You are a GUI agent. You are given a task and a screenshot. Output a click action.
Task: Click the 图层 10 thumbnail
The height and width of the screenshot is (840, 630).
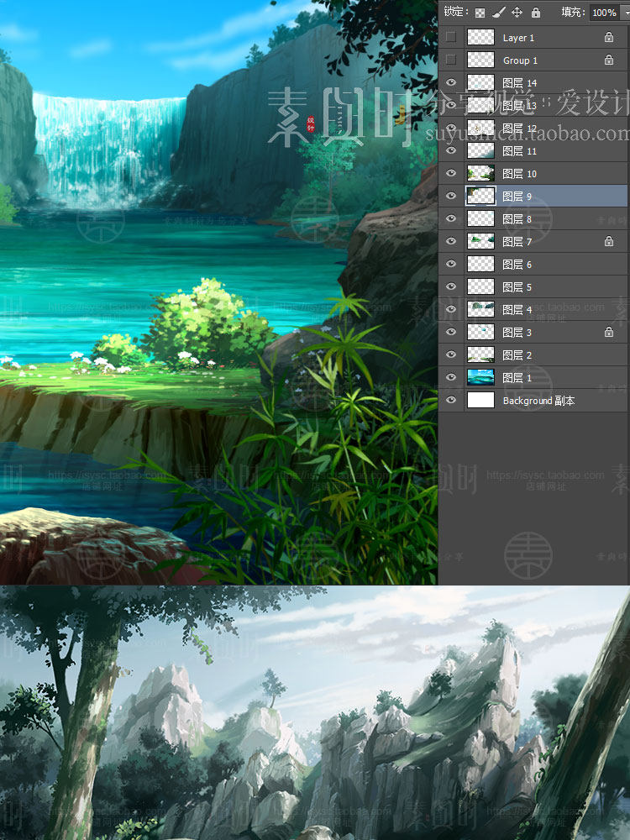[480, 173]
